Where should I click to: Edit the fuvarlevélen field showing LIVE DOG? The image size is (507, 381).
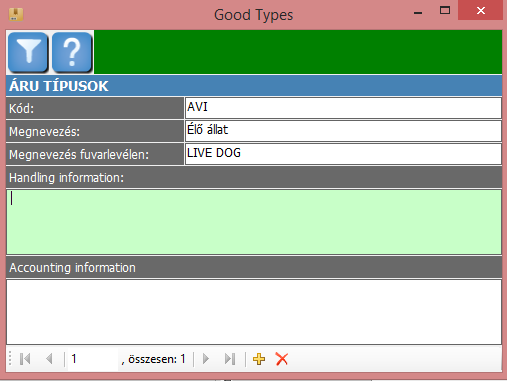point(343,154)
